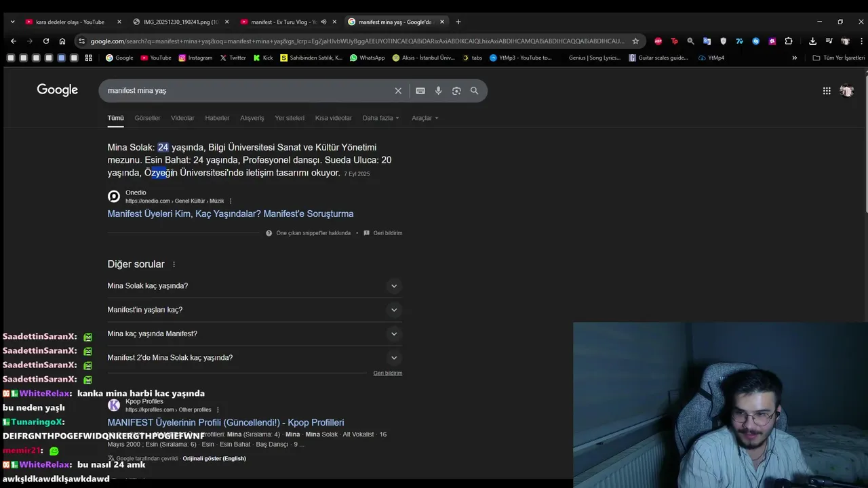This screenshot has height=488, width=868.
Task: Open the apps grid bookmark shortcut
Action: pos(88,58)
